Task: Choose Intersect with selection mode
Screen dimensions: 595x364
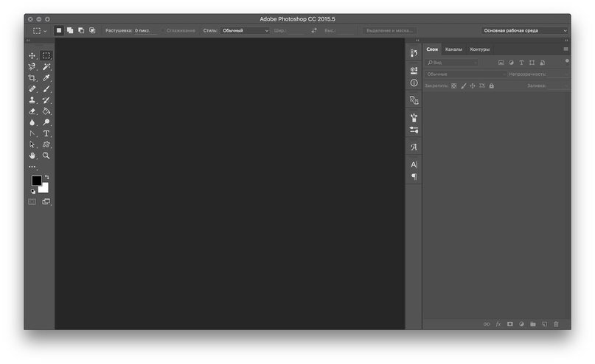Action: point(92,30)
